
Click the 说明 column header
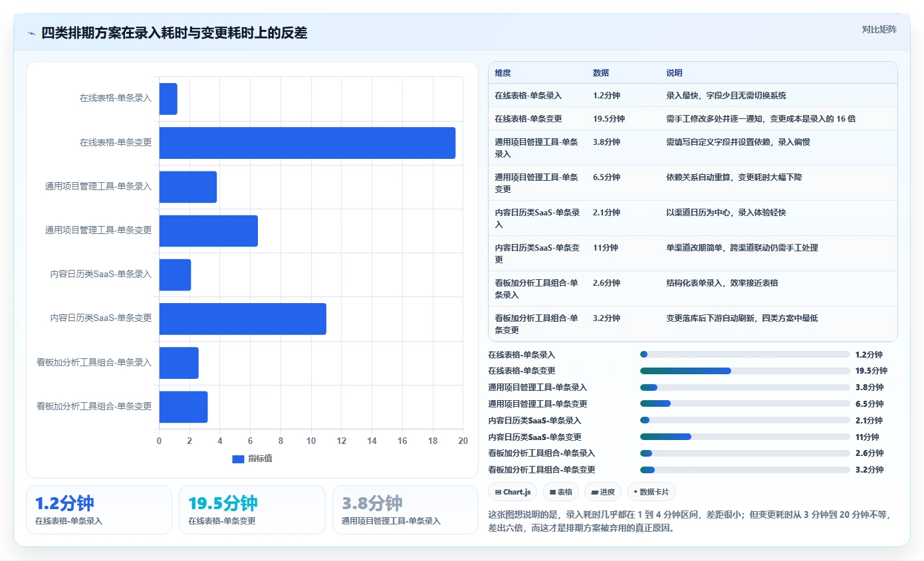(x=674, y=73)
